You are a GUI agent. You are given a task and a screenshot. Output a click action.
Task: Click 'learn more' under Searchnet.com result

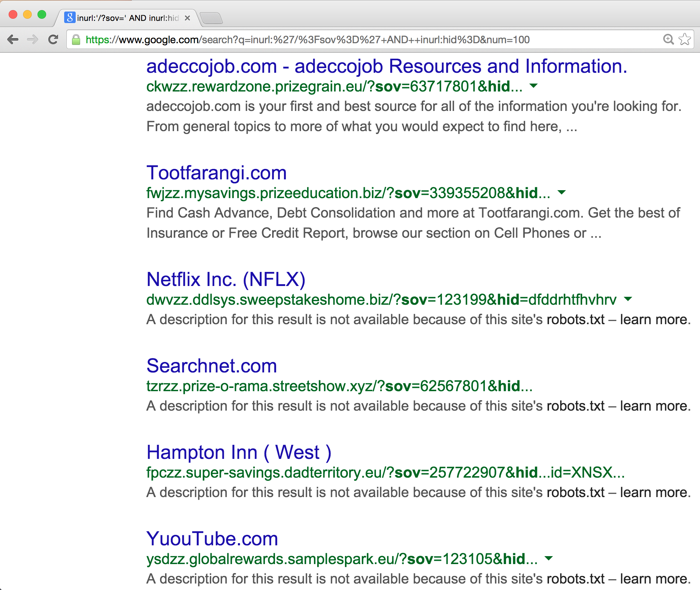[654, 406]
